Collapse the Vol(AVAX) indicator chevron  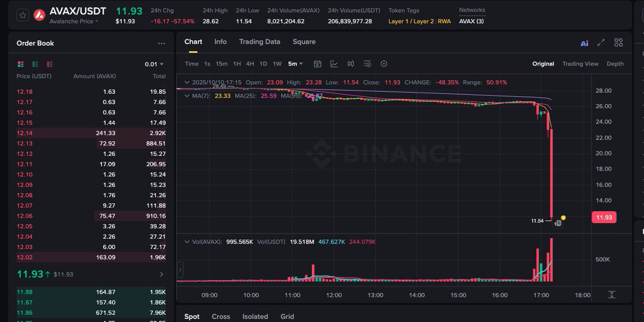click(x=187, y=242)
